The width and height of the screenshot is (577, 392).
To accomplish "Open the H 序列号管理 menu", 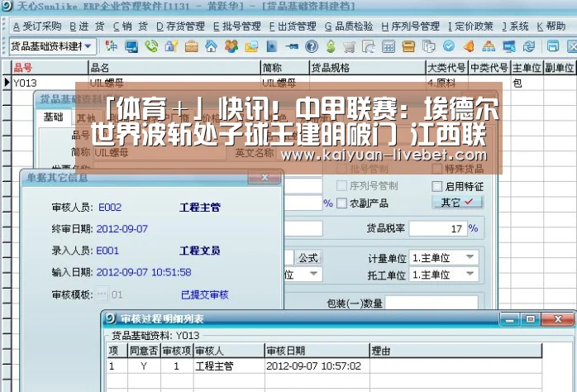I will 410,26.
